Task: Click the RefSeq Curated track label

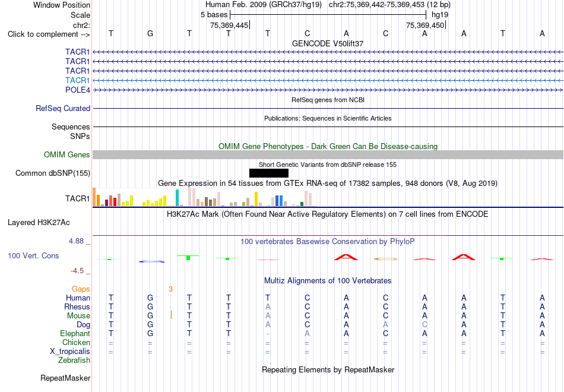Action: (63, 108)
